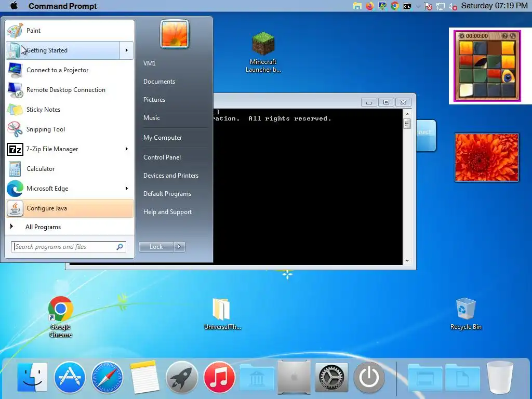Launch Remote Desktop Connection

pyautogui.click(x=70, y=89)
